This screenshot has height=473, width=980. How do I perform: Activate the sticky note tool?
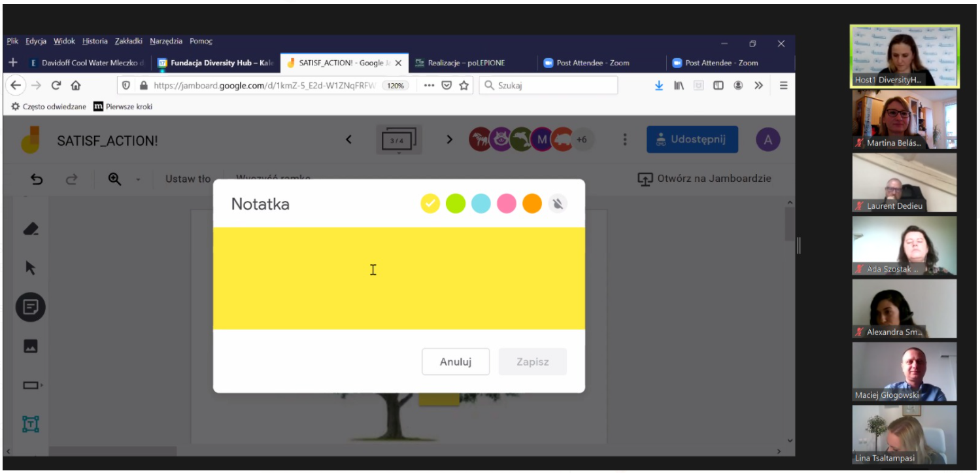(x=31, y=306)
